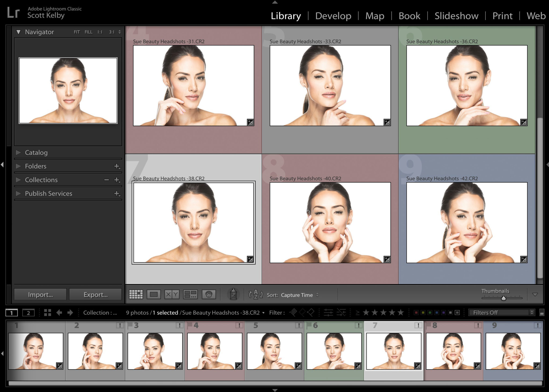
Task: Activate Survey view icon
Action: tap(191, 295)
